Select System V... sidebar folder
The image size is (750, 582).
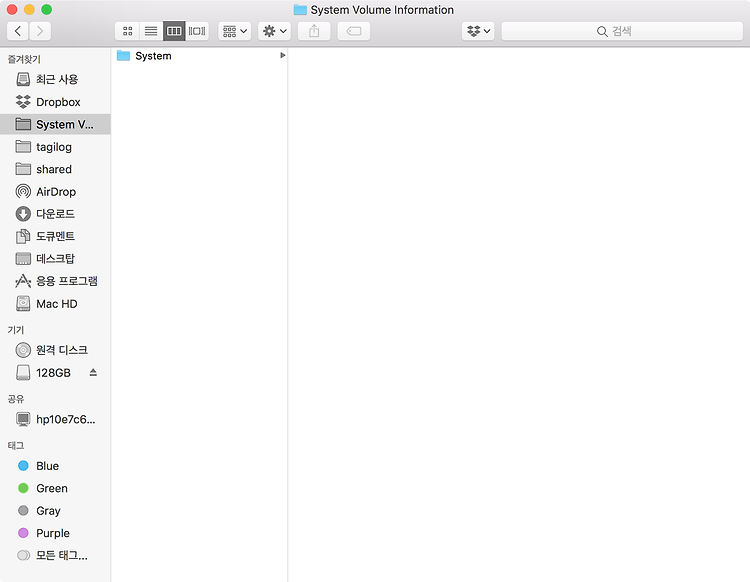tap(55, 124)
